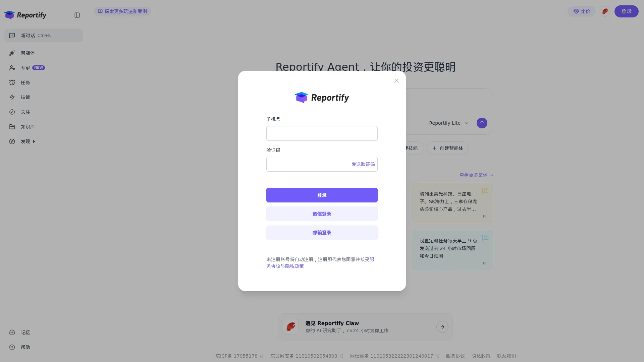The width and height of the screenshot is (644, 362).
Task: Click the 网信算备 footer link
Action: tap(394, 356)
